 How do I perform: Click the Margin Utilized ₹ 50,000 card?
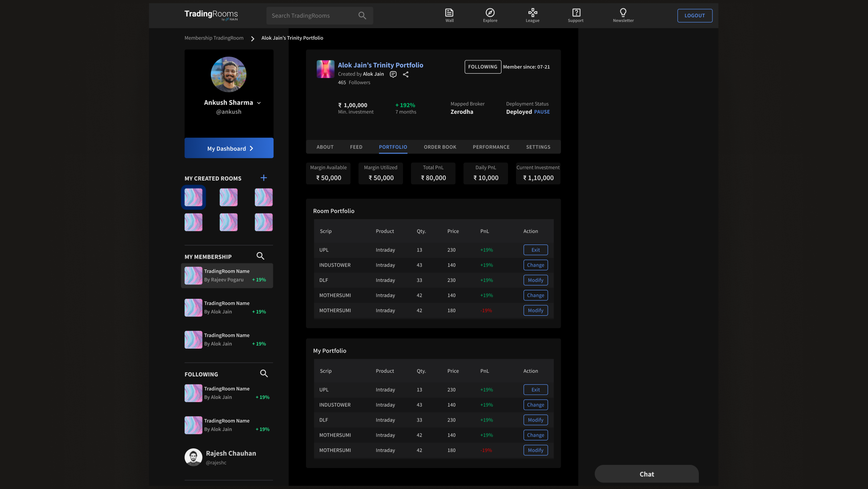pyautogui.click(x=381, y=173)
